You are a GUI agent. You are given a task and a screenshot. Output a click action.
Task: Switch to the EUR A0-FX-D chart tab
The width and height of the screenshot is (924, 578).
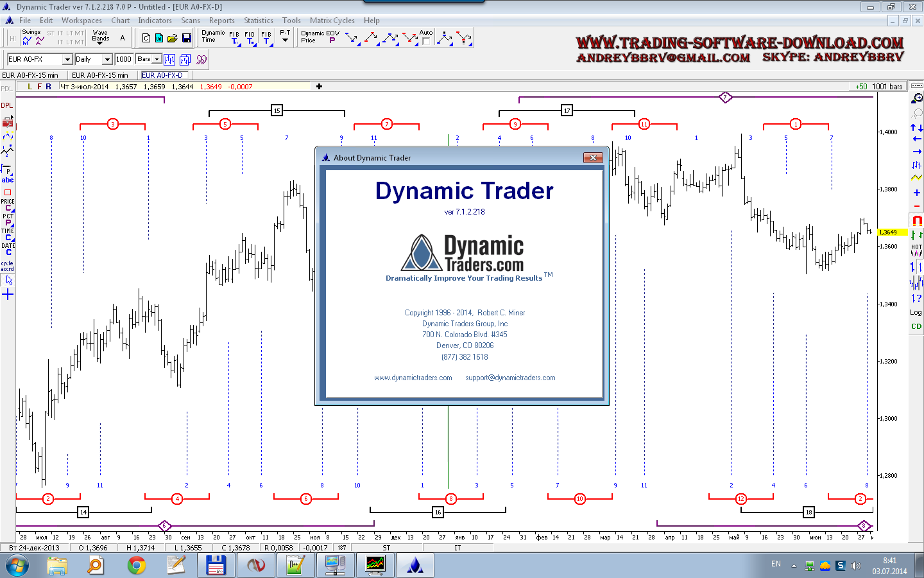tap(162, 75)
